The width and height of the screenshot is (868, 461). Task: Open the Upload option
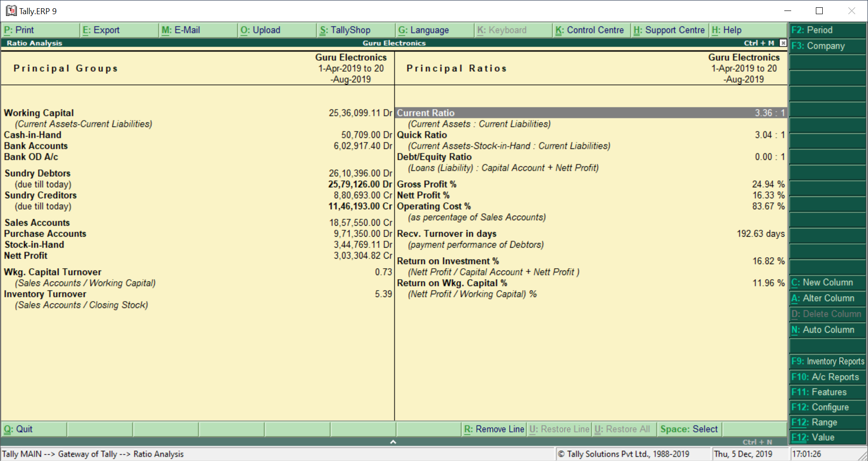278,30
